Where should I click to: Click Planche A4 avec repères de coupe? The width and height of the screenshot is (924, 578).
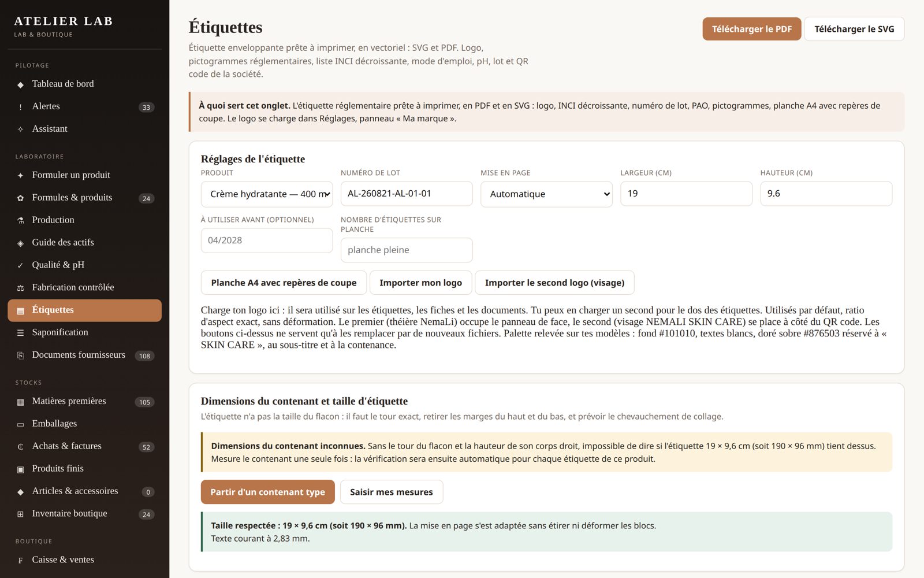click(x=284, y=283)
